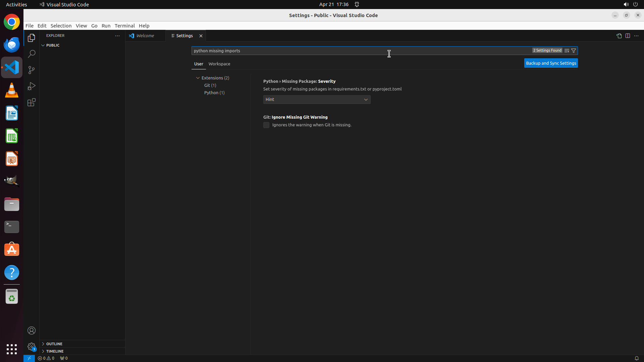Click the Split Editor Right icon
644x362 pixels.
628,36
